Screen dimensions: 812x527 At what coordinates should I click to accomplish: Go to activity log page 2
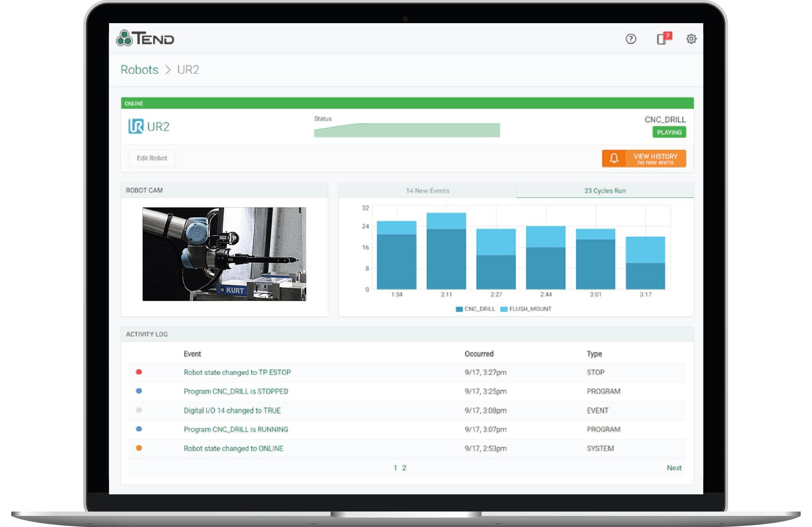click(405, 467)
